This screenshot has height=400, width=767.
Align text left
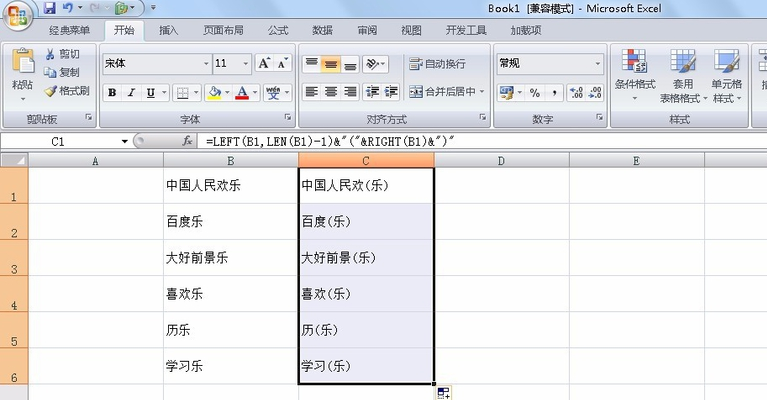pyautogui.click(x=312, y=92)
